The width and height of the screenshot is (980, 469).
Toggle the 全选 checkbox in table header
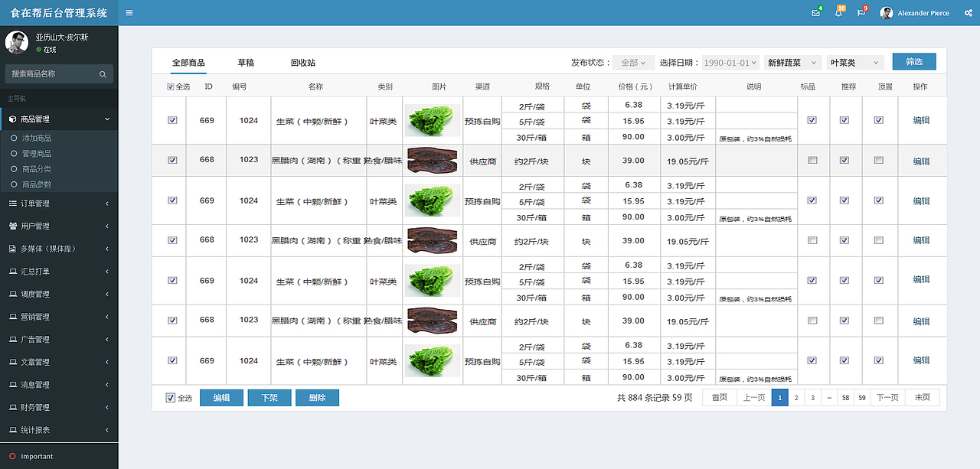[x=171, y=86]
